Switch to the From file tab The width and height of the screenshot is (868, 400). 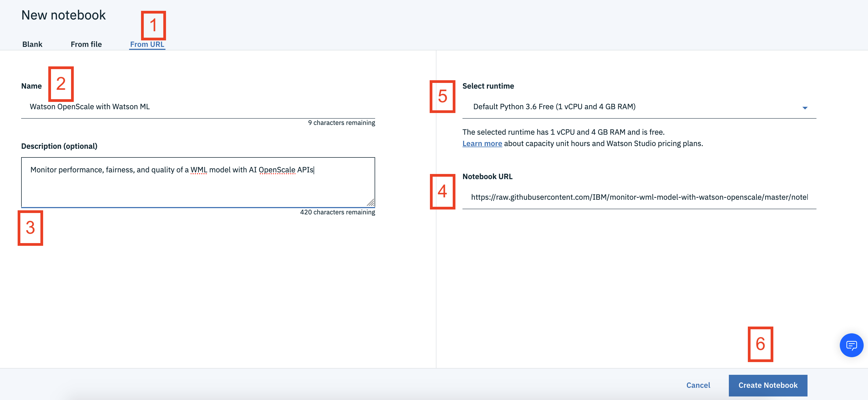coord(86,44)
